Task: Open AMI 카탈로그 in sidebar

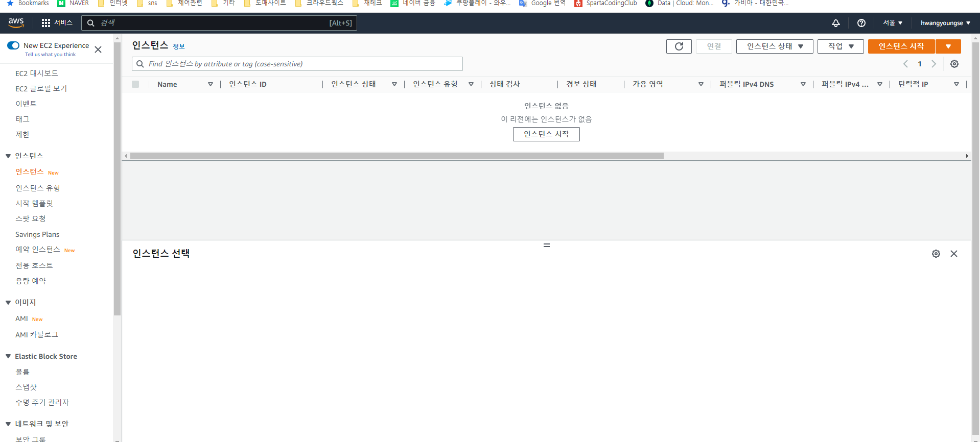Action: point(37,335)
